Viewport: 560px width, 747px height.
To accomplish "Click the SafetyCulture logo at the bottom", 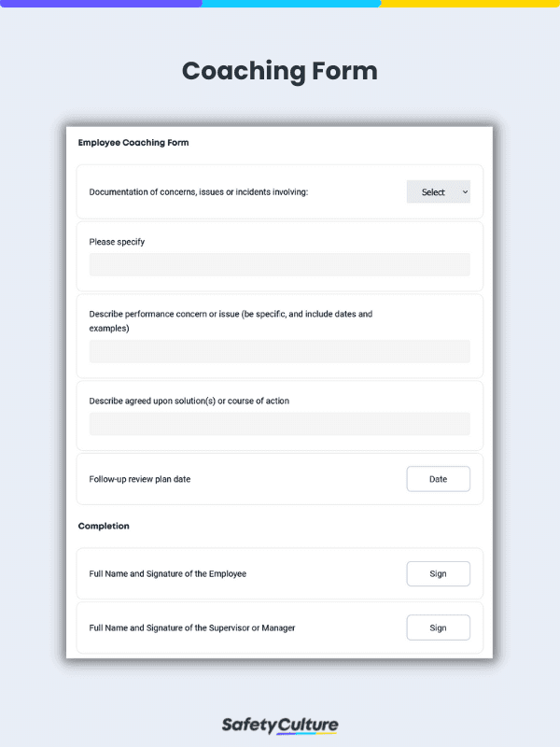I will (x=280, y=726).
